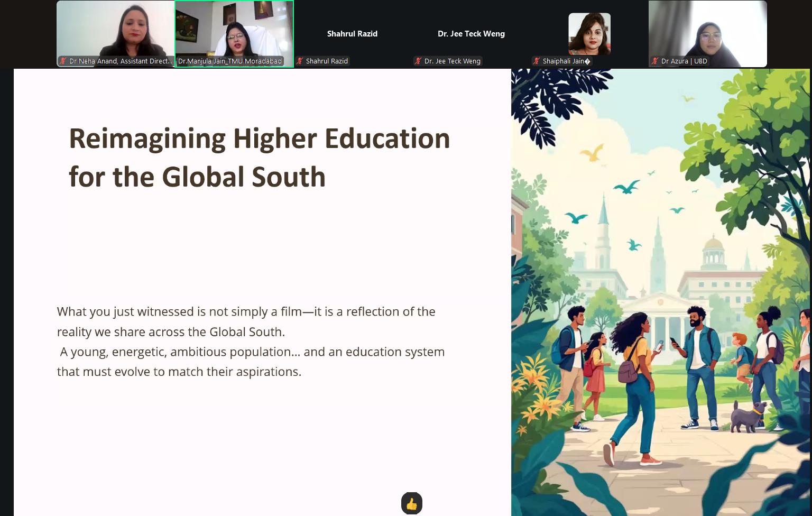Viewport: 812px width, 516px height.
Task: Click the campus illustration on the shared slide
Action: click(660, 292)
